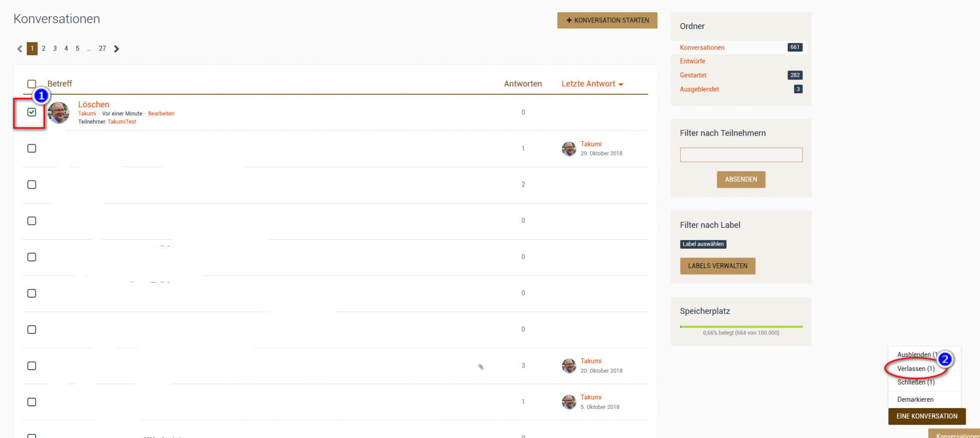
Task: Click the previous page arrow icon
Action: 20,49
